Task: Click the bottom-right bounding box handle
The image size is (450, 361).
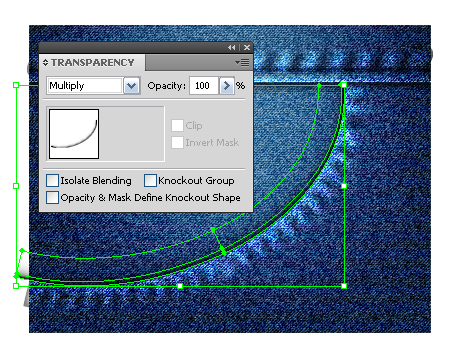Action: 344,286
